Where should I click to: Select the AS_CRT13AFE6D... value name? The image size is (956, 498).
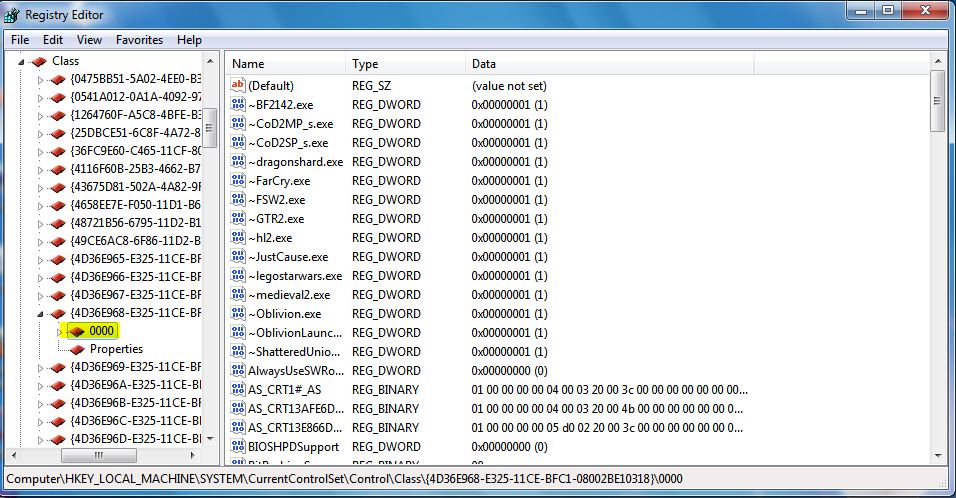coord(296,408)
